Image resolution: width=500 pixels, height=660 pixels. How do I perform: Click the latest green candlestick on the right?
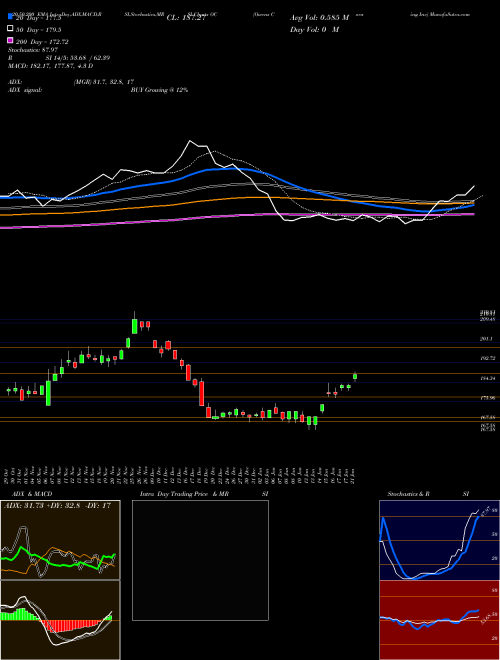(355, 376)
